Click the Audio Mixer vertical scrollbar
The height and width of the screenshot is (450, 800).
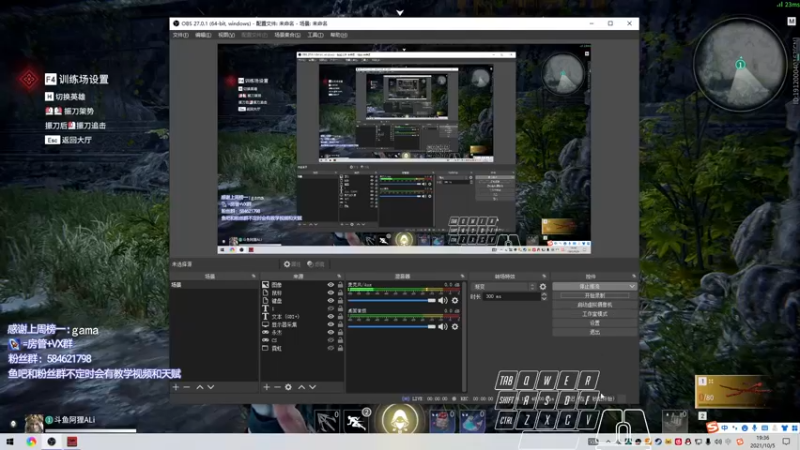click(x=464, y=336)
